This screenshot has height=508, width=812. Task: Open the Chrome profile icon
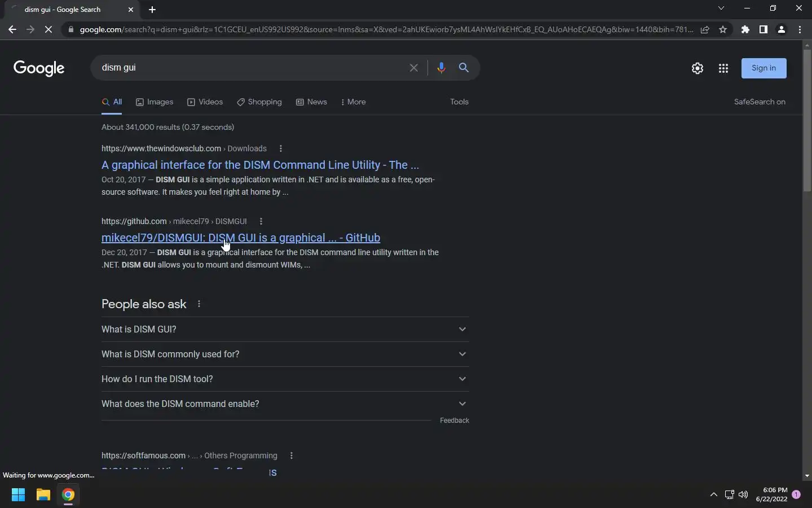(x=782, y=29)
